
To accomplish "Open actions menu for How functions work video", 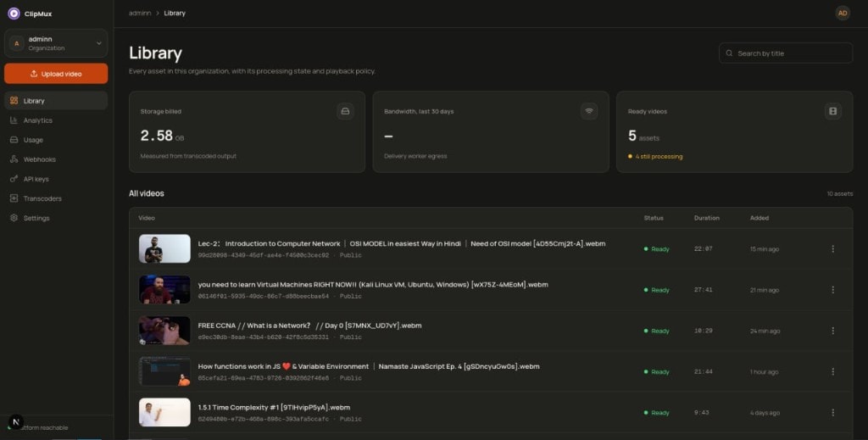I will 832,371.
